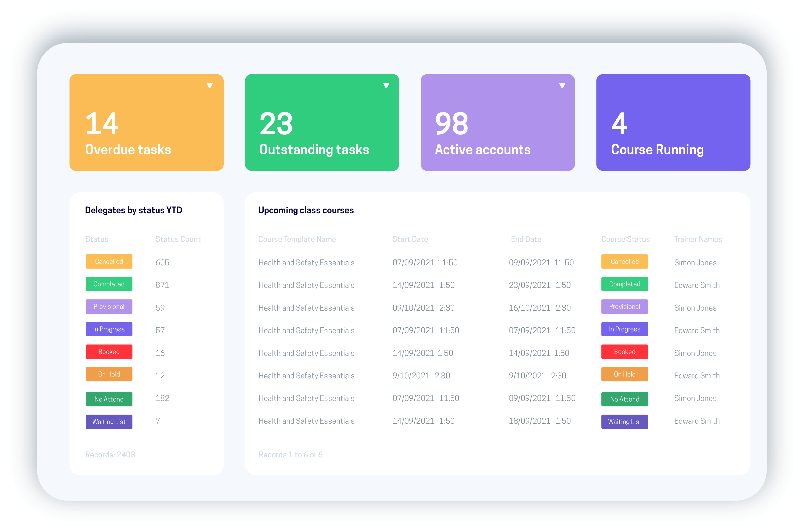Open first Health and Safety Essentials course row

[x=306, y=263]
